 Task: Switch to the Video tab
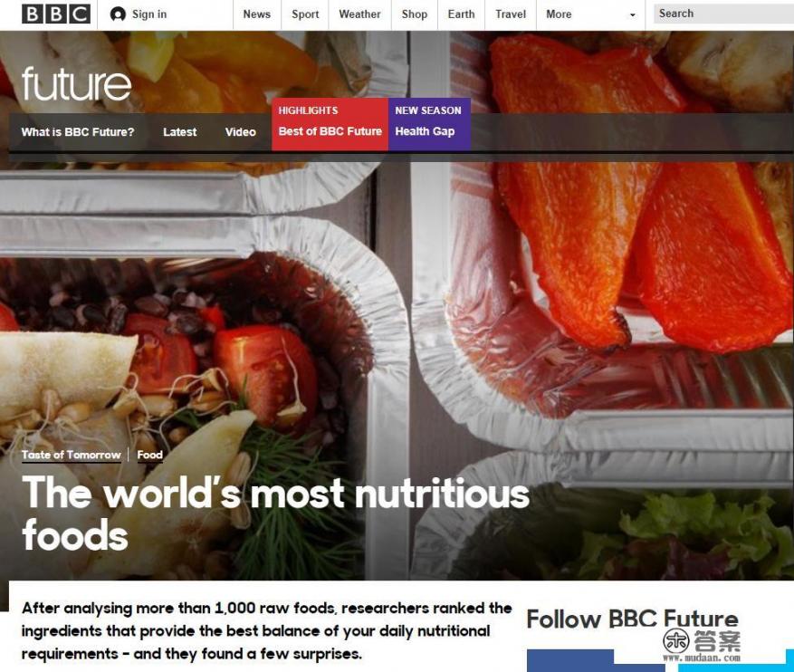[241, 132]
